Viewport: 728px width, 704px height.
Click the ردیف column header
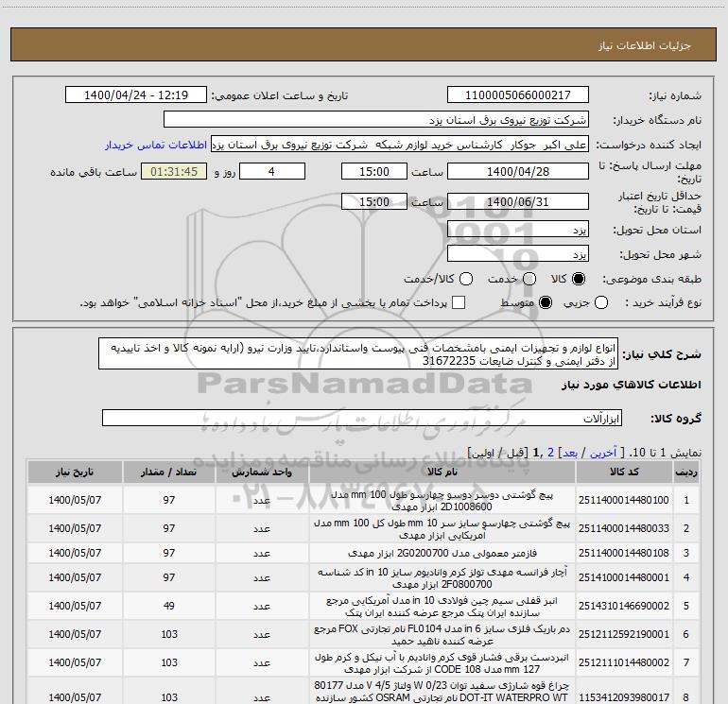tap(686, 472)
